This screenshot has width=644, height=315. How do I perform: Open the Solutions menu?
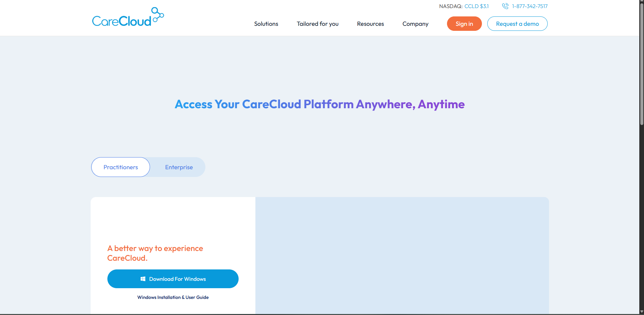(x=266, y=23)
